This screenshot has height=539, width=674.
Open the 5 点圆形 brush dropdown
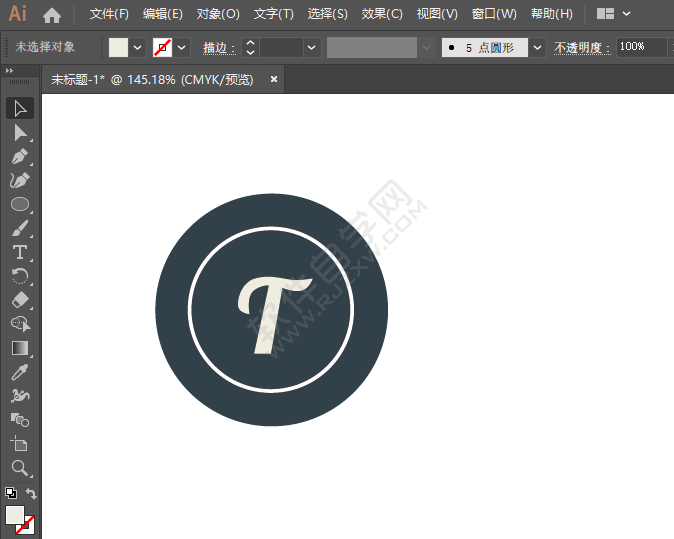point(538,47)
